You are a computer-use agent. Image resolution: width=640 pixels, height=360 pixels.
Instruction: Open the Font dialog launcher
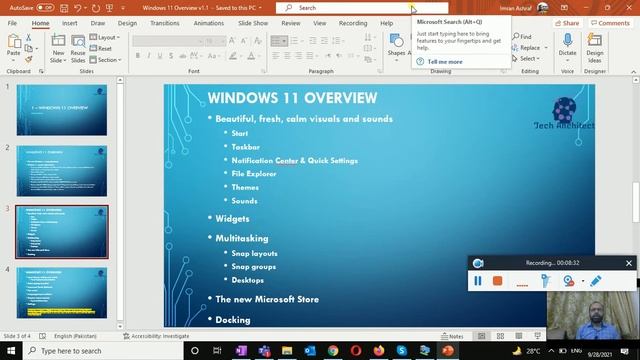tap(263, 71)
